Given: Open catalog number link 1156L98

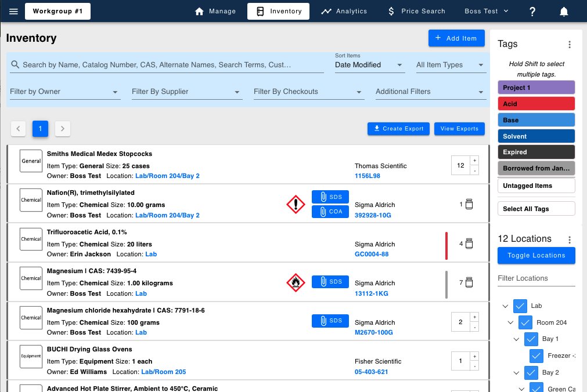Looking at the screenshot, I should point(368,176).
